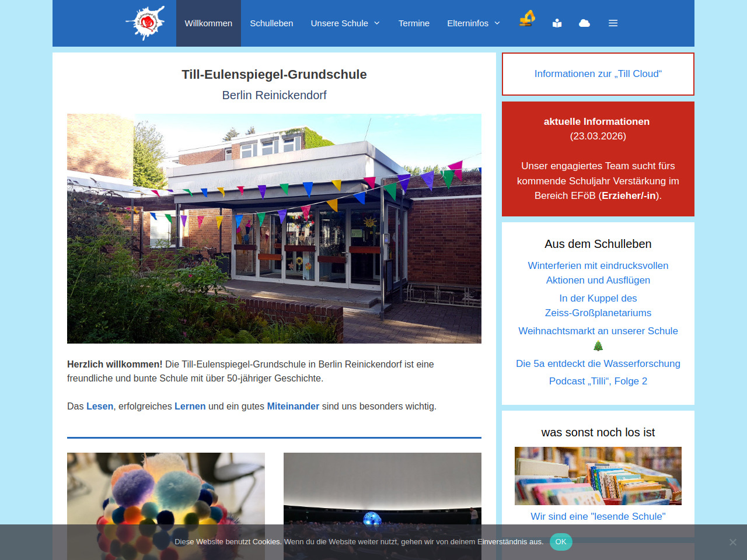Expand the Elterninfos dropdown menu
This screenshot has width=747, height=560.
pyautogui.click(x=473, y=23)
